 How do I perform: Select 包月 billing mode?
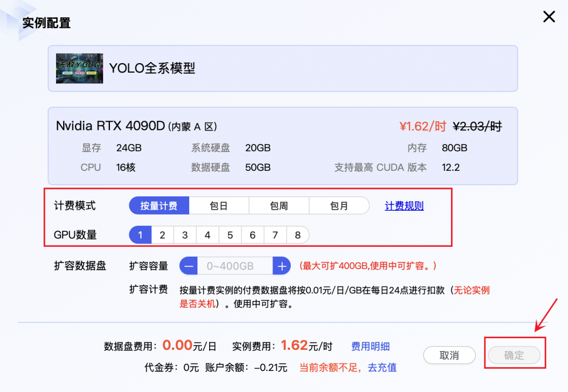339,206
